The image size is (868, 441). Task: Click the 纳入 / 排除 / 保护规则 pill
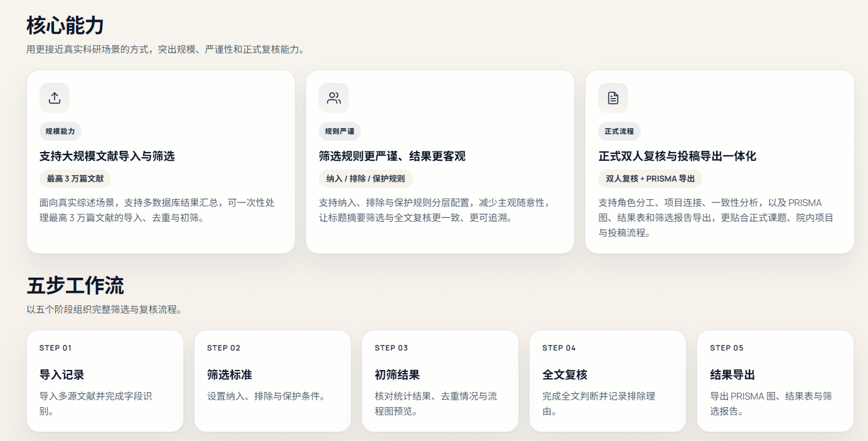[x=366, y=178]
